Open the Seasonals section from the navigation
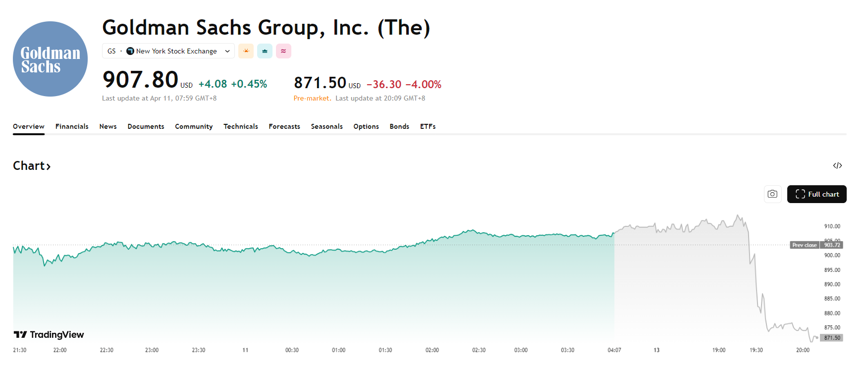Viewport: 868px width, 369px height. 326,126
